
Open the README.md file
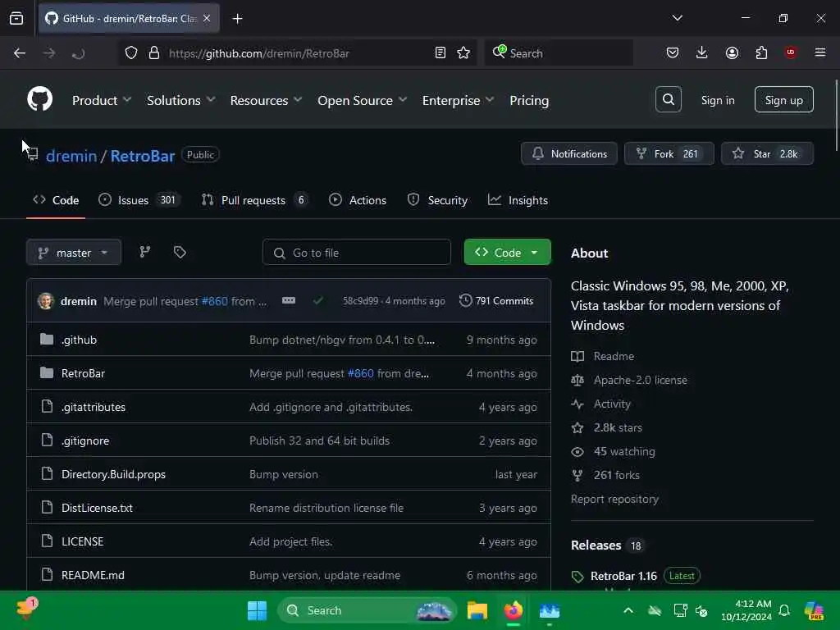pyautogui.click(x=93, y=575)
